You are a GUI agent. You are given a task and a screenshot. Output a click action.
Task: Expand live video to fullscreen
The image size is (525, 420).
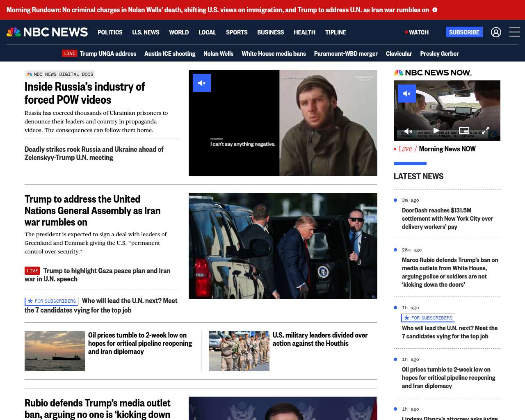(486, 130)
